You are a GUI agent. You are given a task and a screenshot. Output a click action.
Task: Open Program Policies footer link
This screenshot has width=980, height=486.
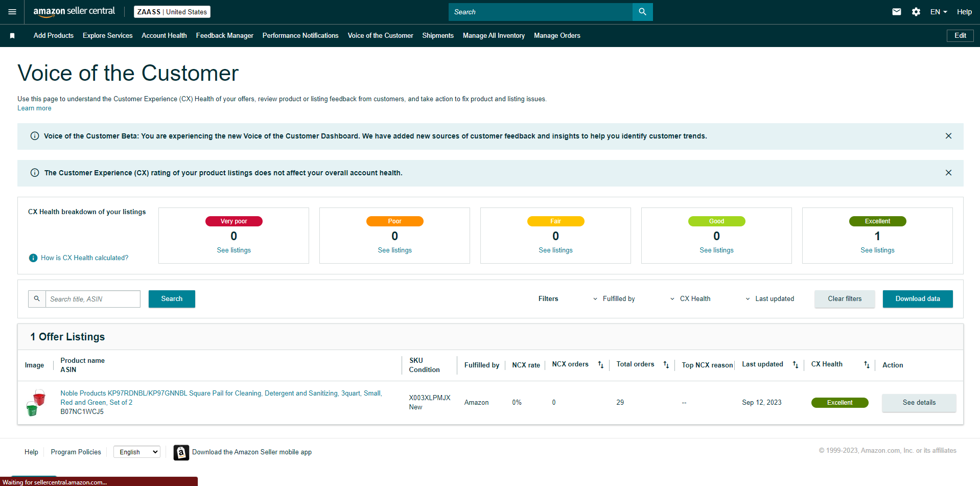76,452
